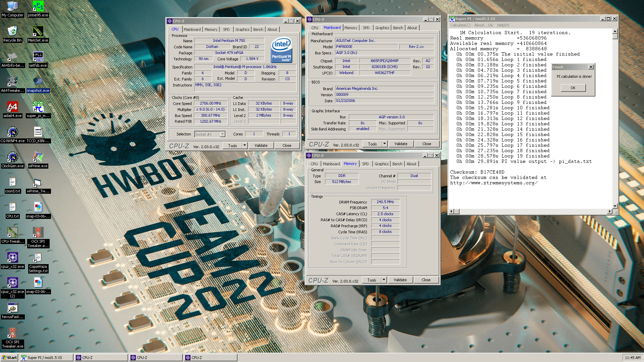Click Close in the Mainboard window

pyautogui.click(x=427, y=144)
